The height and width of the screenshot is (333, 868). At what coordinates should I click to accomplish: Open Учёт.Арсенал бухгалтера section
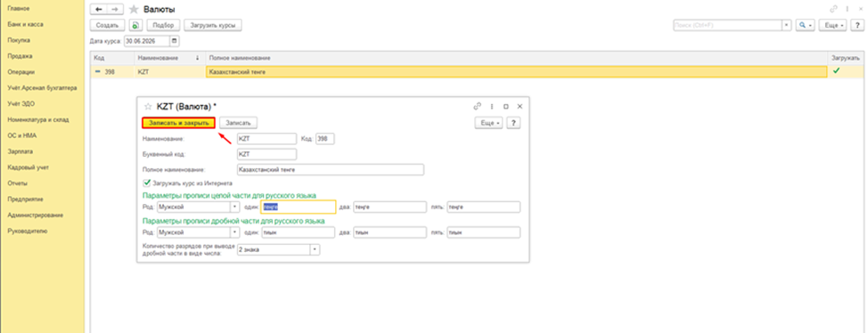[42, 88]
